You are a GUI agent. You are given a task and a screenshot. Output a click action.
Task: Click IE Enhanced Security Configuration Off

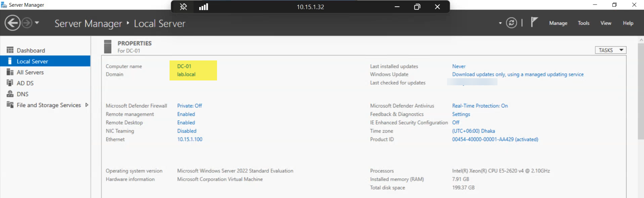coord(456,123)
